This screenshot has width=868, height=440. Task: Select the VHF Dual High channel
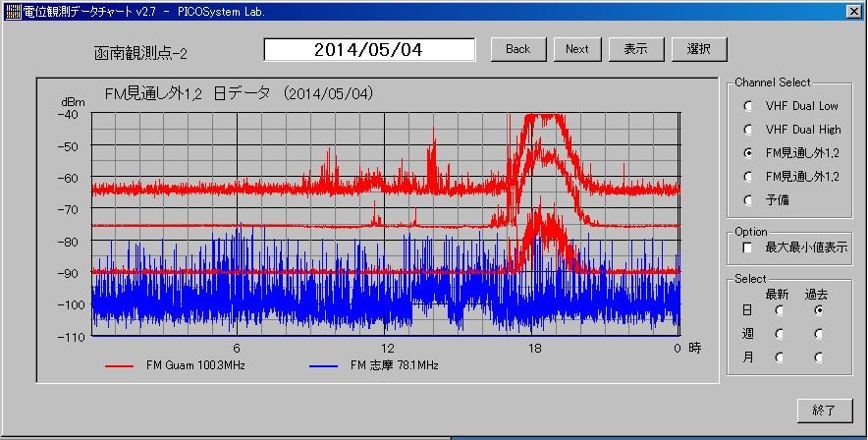(x=749, y=130)
